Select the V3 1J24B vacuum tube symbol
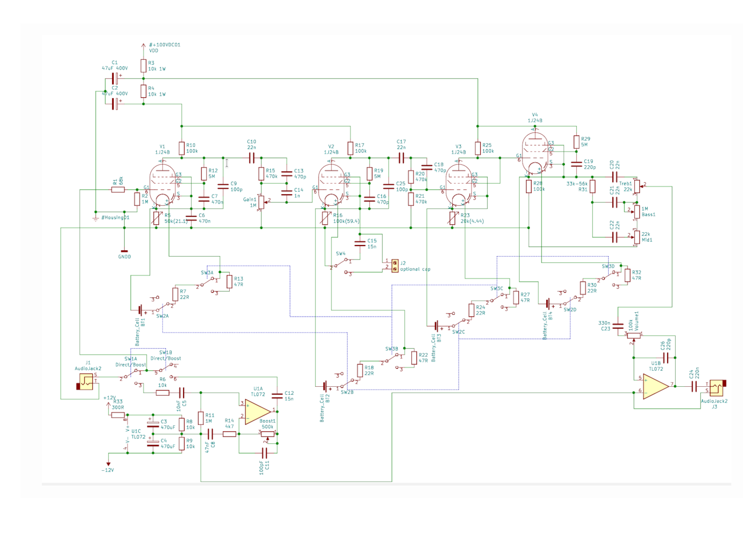This screenshot has height=534, width=756. 459,185
